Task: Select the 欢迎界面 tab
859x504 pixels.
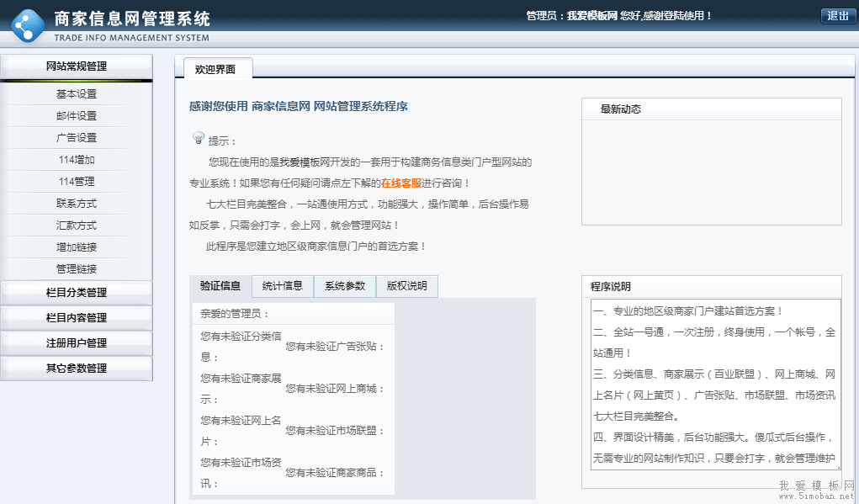Action: (215, 69)
